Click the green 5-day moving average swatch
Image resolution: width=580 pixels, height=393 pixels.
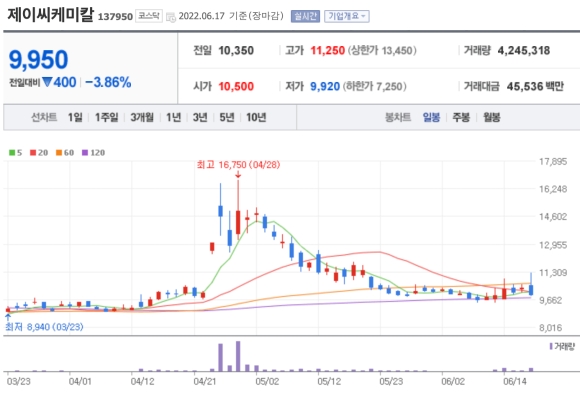(x=12, y=152)
